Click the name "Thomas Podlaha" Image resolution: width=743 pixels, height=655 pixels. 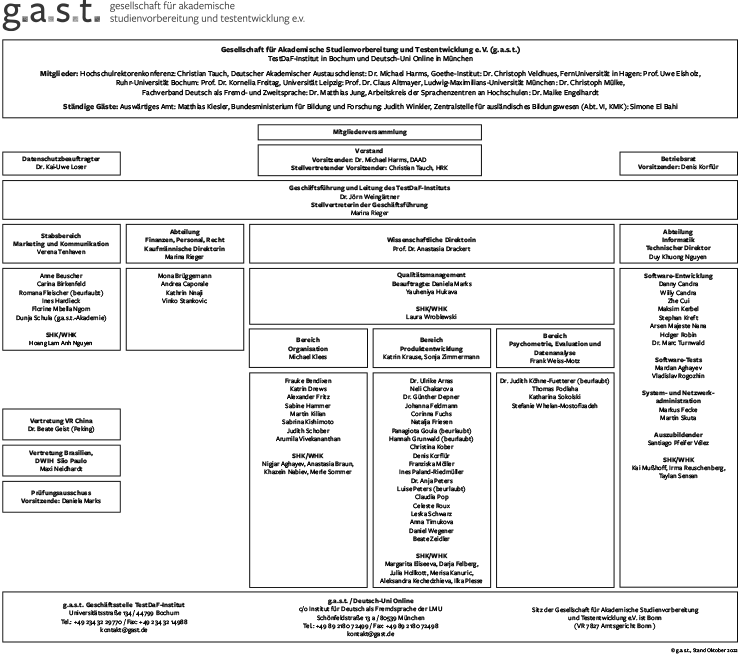click(x=555, y=389)
